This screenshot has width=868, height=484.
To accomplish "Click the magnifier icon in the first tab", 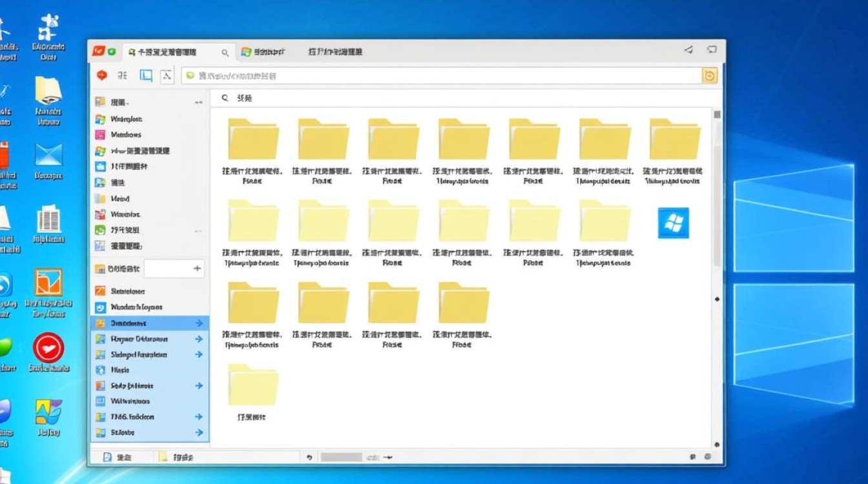I will (225, 52).
